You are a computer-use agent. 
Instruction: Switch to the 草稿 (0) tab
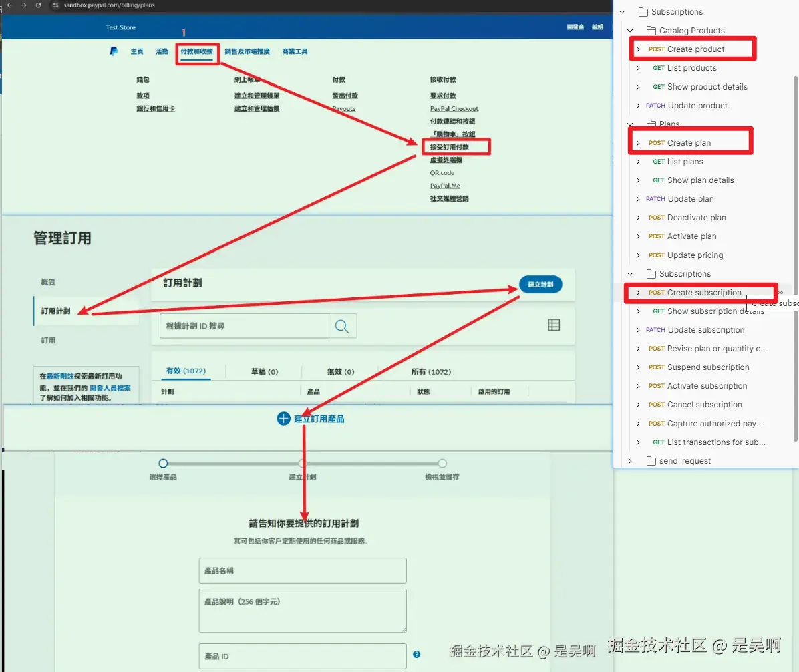tap(265, 372)
